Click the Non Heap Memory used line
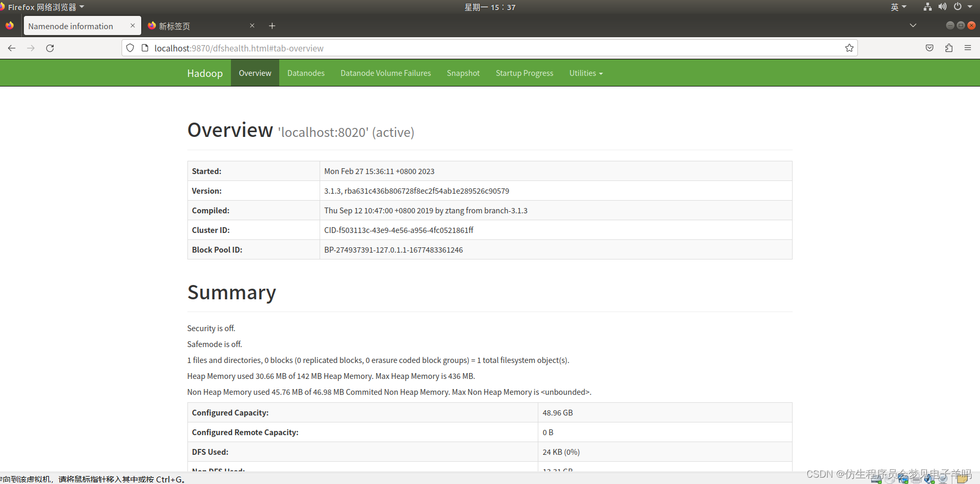 (x=389, y=392)
